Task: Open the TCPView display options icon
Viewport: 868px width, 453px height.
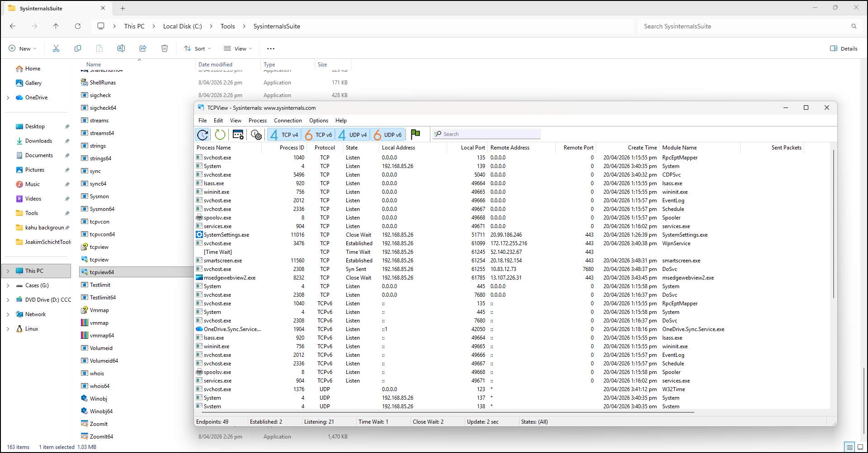Action: (238, 135)
